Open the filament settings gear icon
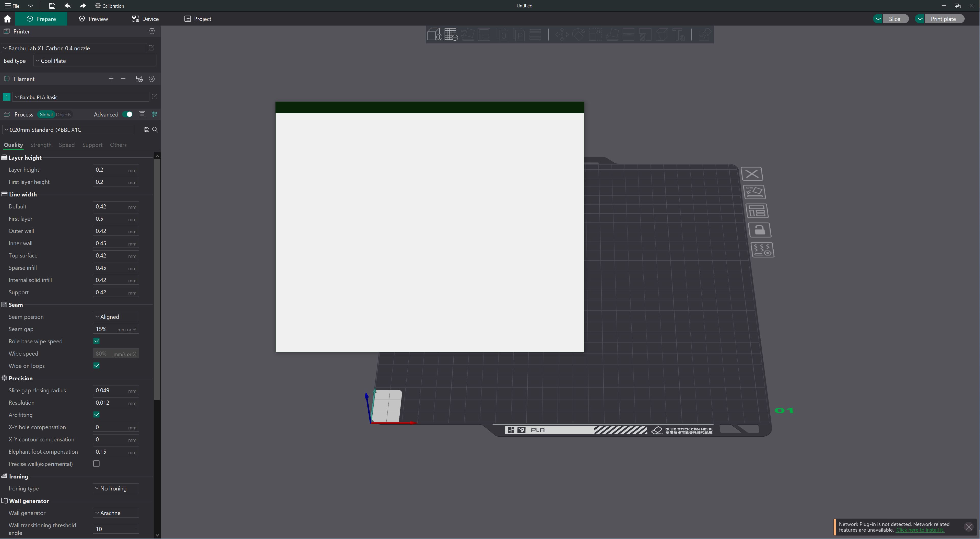This screenshot has width=980, height=539. tap(152, 79)
